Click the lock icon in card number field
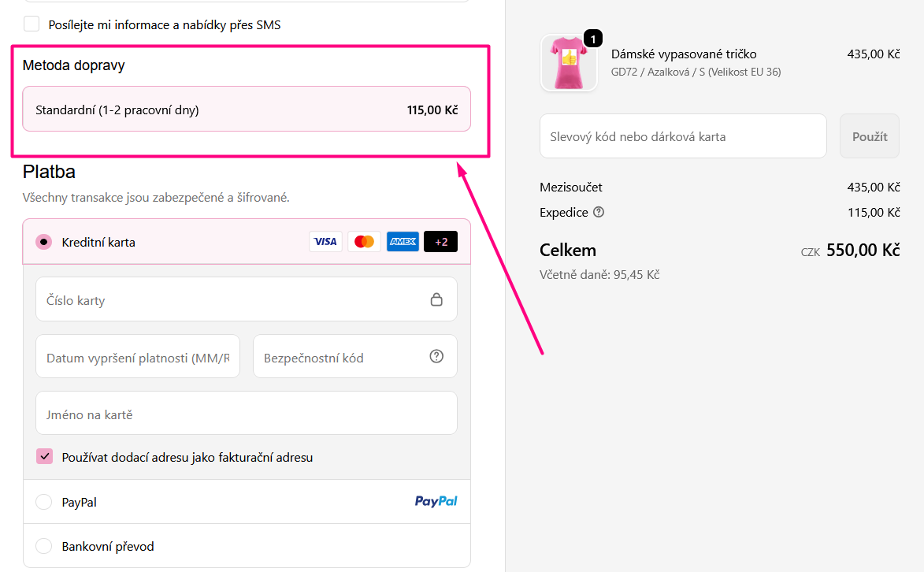The width and height of the screenshot is (924, 572). coord(436,299)
